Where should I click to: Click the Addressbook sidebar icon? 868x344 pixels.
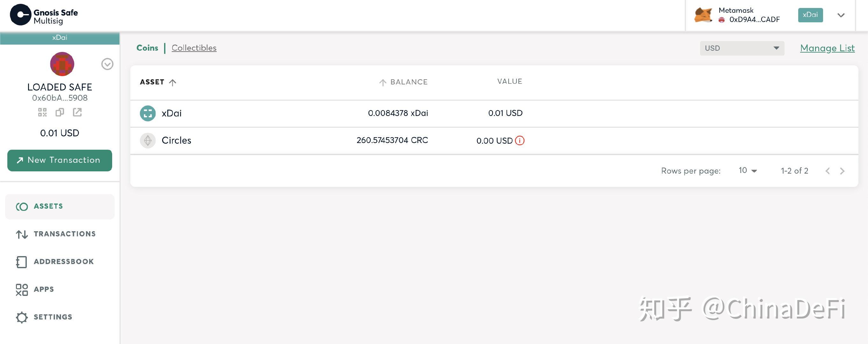(x=20, y=261)
